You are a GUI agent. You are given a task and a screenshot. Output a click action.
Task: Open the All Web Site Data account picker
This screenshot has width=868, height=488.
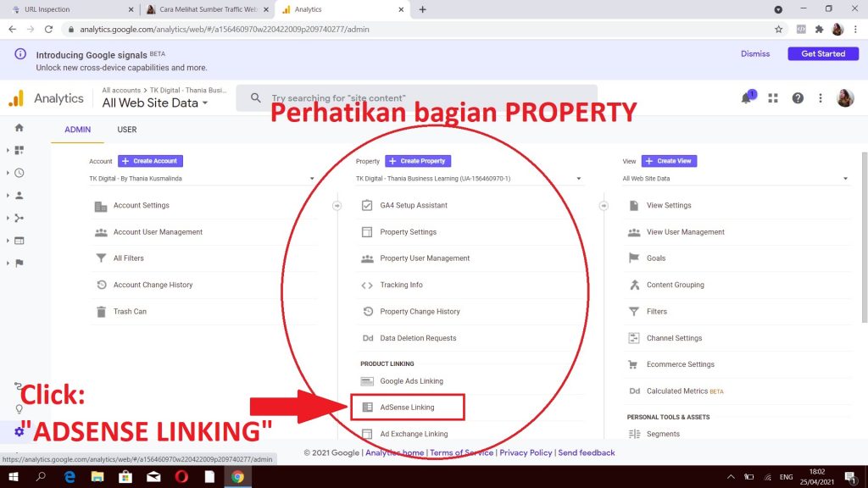click(x=155, y=103)
